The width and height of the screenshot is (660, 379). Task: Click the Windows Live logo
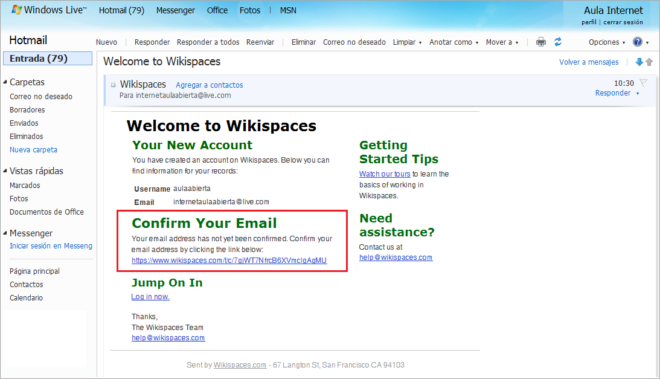[48, 10]
